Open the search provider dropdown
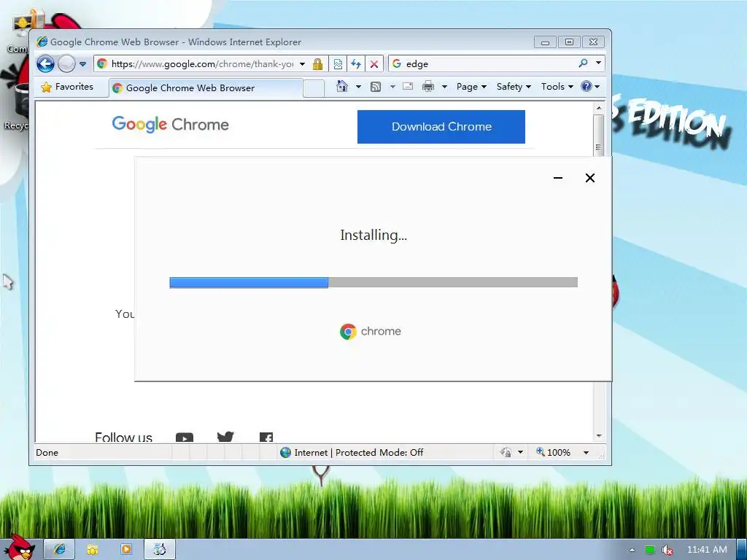 pyautogui.click(x=598, y=63)
